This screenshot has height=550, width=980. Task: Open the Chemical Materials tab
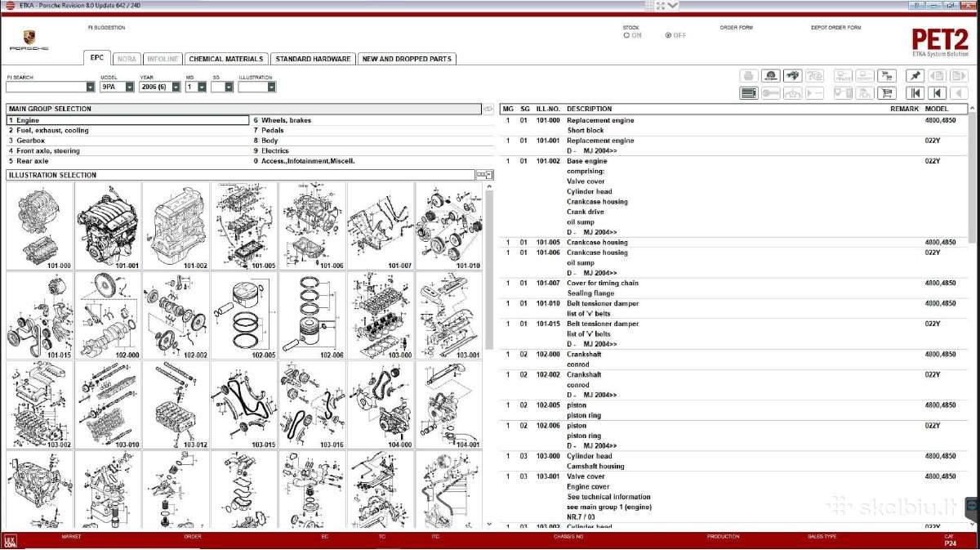[x=226, y=59]
